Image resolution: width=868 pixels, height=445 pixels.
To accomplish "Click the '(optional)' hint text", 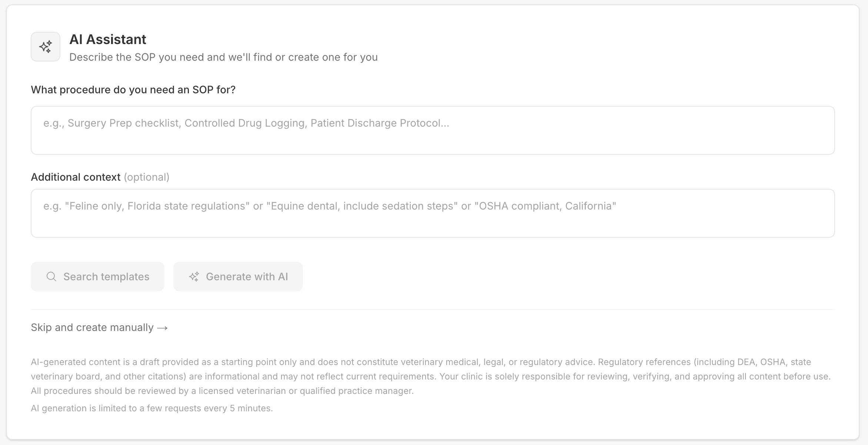I will tap(147, 177).
